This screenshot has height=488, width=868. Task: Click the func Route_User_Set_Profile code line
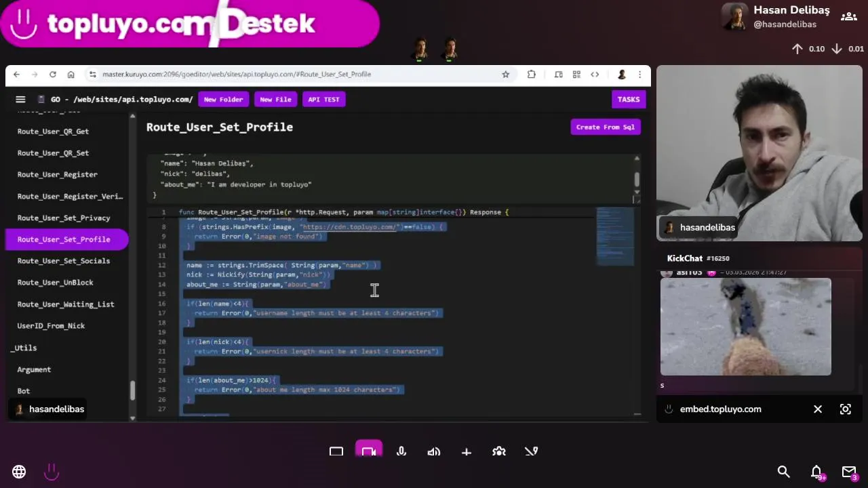click(x=344, y=212)
